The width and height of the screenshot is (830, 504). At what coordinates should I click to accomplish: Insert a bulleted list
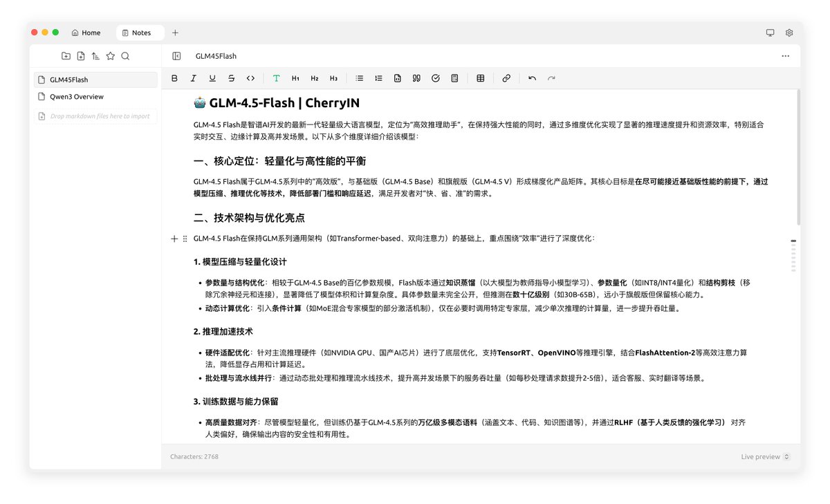tap(359, 78)
